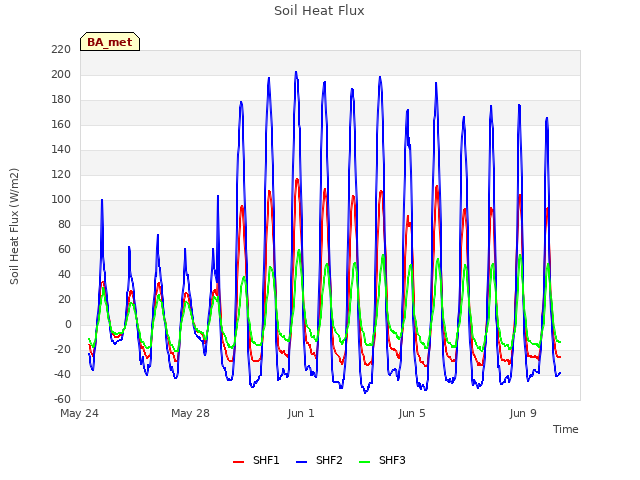Toggle the SHF3 legend entry

[382, 460]
